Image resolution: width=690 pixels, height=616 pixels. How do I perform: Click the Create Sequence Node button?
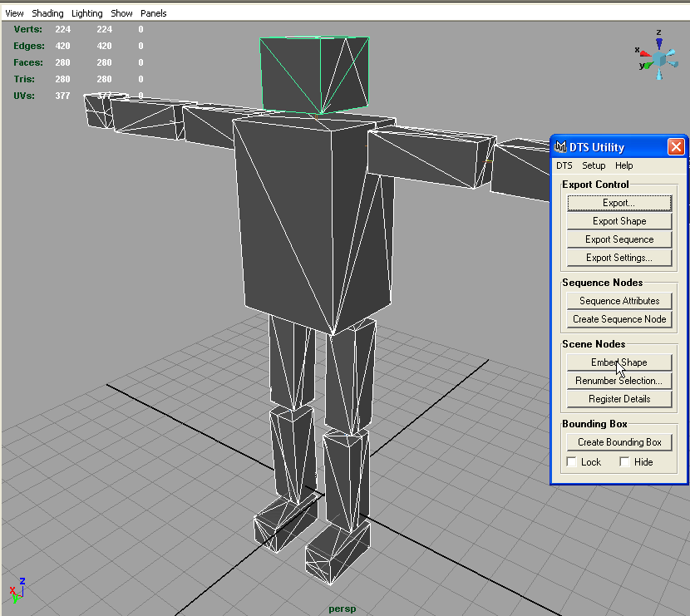point(619,319)
